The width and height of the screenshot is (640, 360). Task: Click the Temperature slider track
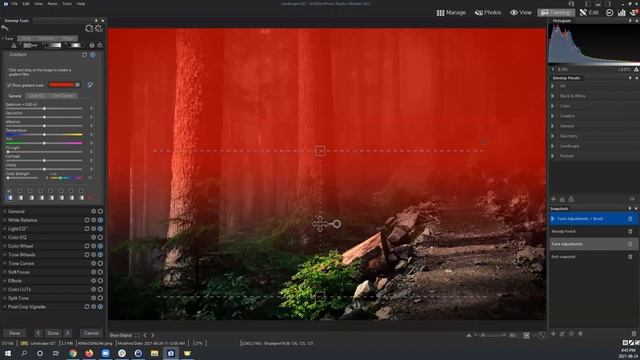[x=44, y=134]
